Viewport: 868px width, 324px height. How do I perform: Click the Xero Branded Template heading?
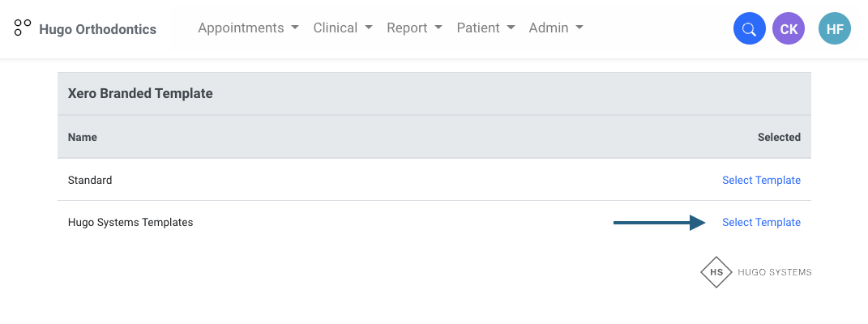tap(140, 93)
